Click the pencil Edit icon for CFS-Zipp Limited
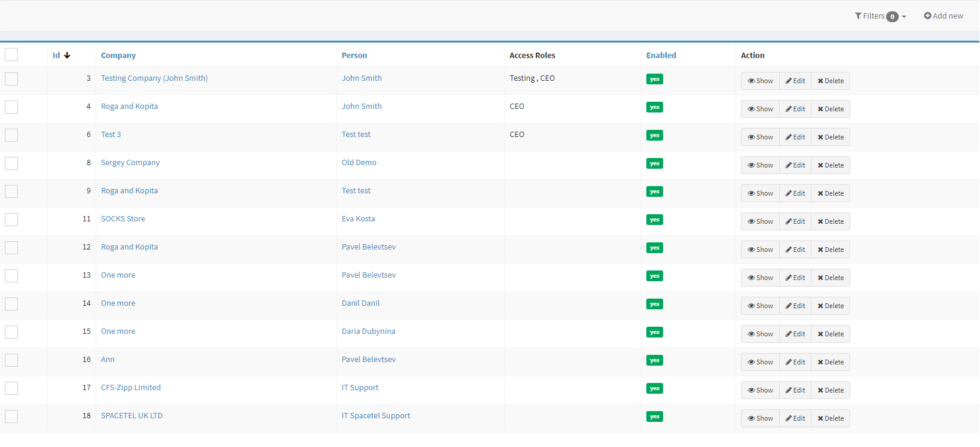Screen dimensions: 980x447 789,390
